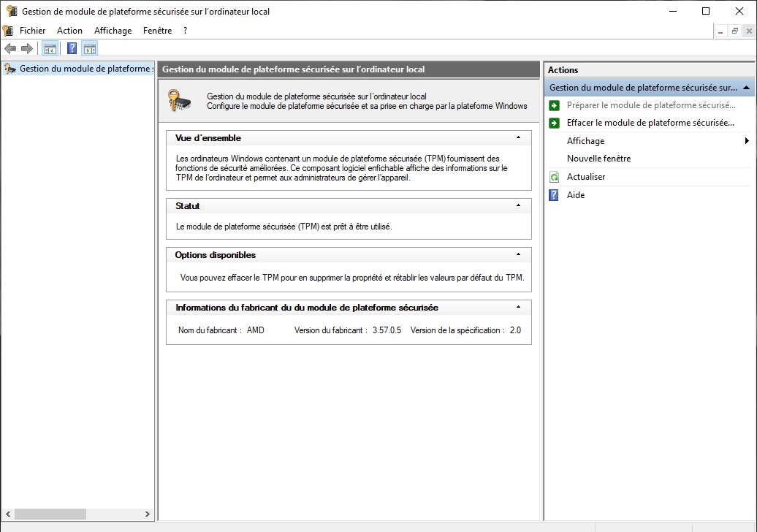757x532 pixels.
Task: Click the green refresh icon beside Actualiser
Action: (x=554, y=177)
